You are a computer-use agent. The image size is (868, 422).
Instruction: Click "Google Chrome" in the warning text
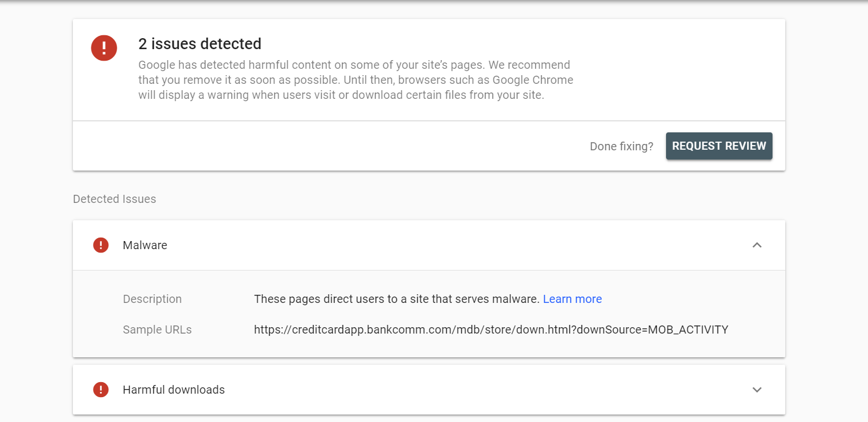pyautogui.click(x=538, y=80)
